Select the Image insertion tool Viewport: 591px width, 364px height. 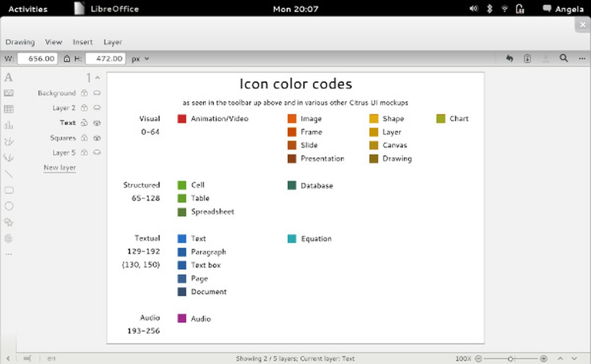[x=8, y=93]
